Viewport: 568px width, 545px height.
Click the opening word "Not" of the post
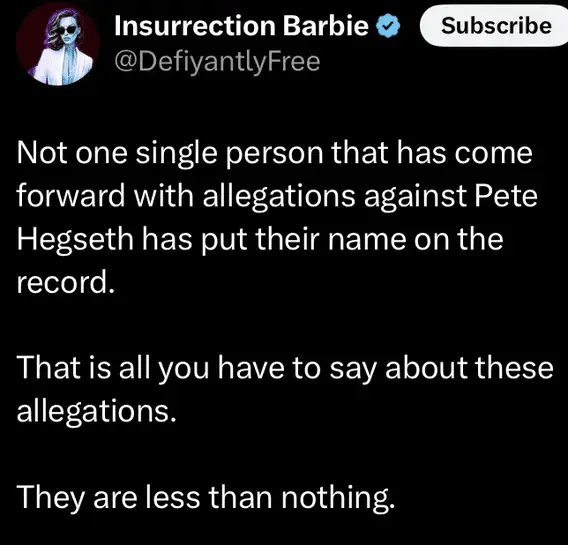[x=42, y=153]
